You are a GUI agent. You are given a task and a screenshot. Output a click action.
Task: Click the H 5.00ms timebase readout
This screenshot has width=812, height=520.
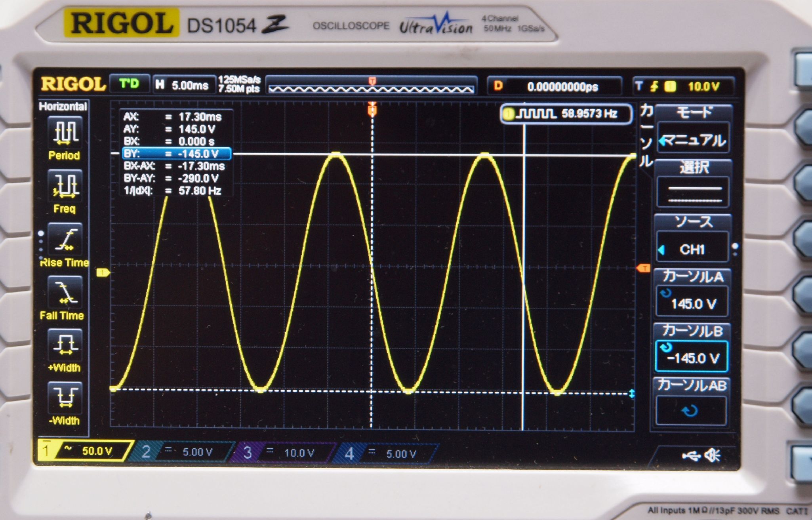[183, 85]
